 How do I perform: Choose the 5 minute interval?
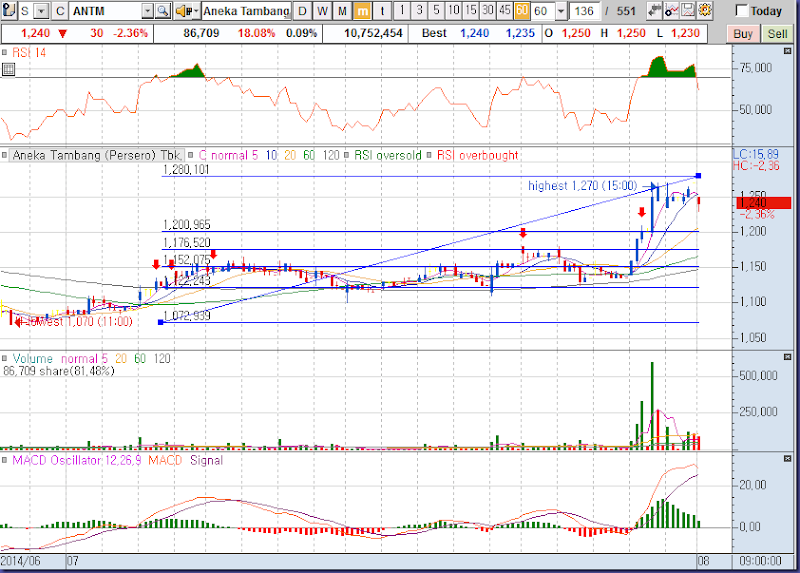(x=436, y=10)
